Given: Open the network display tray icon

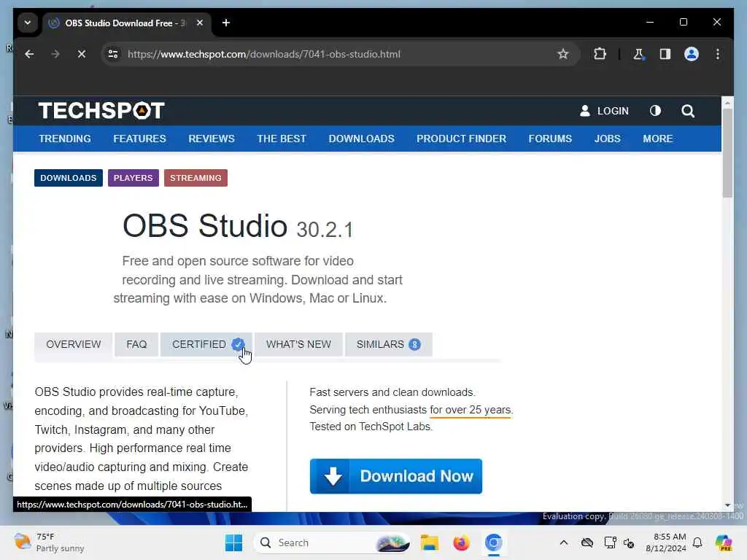Looking at the screenshot, I should [610, 542].
